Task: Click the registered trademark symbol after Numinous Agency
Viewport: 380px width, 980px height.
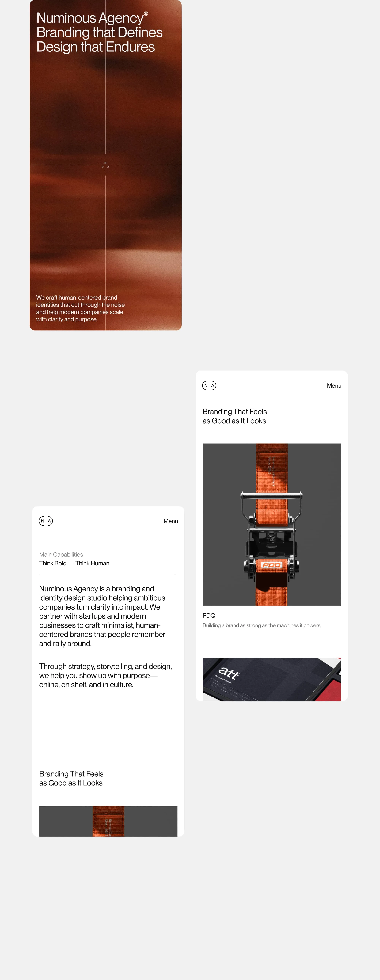Action: tap(146, 14)
